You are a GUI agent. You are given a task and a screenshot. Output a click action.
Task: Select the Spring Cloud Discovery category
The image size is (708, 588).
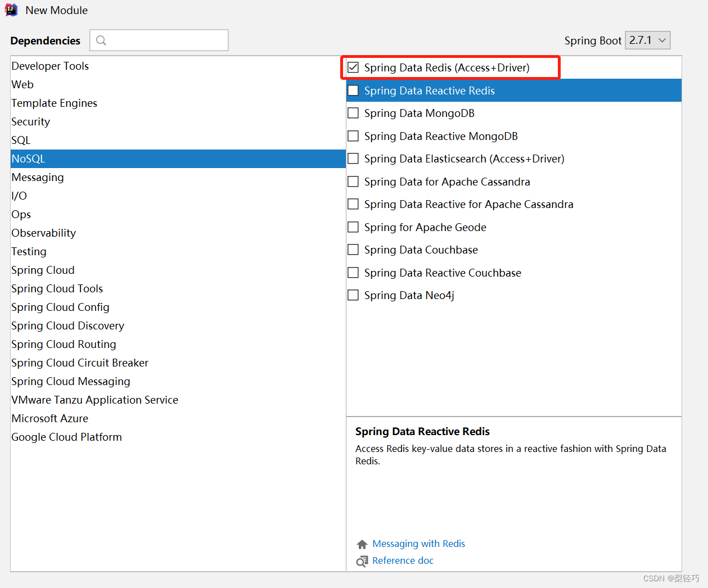pyautogui.click(x=67, y=325)
